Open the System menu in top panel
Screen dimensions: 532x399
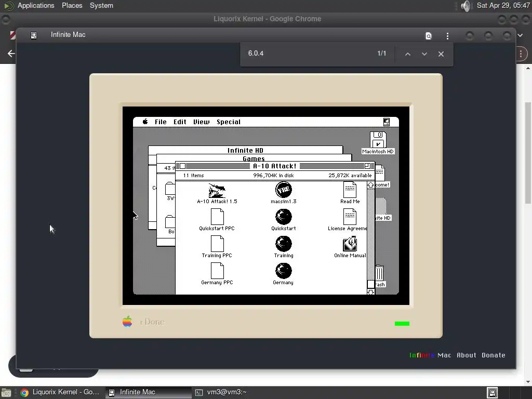click(101, 5)
